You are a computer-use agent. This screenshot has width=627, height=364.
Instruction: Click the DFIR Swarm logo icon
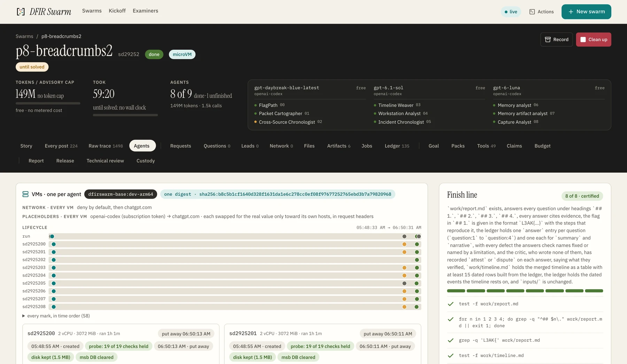(21, 11)
